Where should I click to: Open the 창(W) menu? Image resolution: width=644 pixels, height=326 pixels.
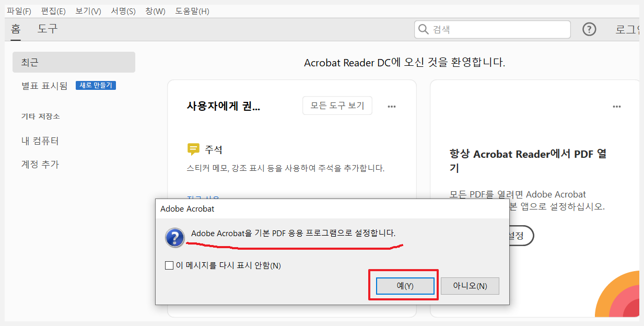pyautogui.click(x=155, y=11)
